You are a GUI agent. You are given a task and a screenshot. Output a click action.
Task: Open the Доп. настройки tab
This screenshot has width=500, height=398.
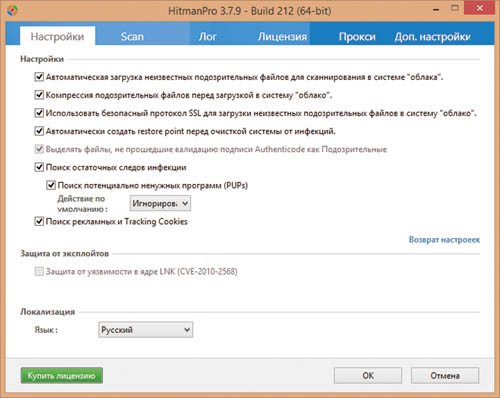pos(432,36)
